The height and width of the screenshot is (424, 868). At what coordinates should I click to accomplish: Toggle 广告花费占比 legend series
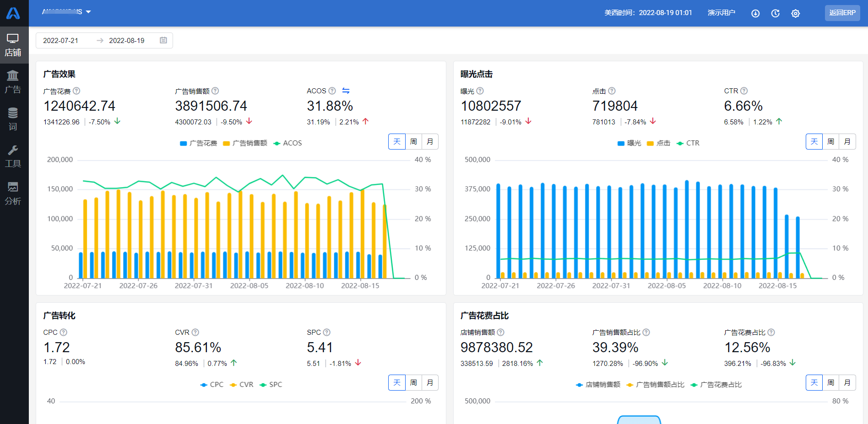click(x=716, y=385)
